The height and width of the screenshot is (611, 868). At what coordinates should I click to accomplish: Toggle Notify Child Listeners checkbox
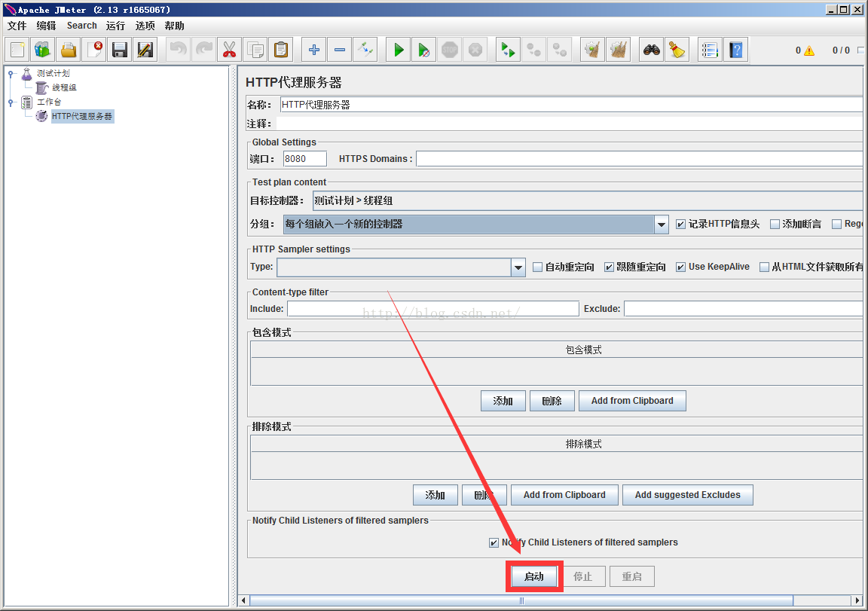click(x=494, y=543)
